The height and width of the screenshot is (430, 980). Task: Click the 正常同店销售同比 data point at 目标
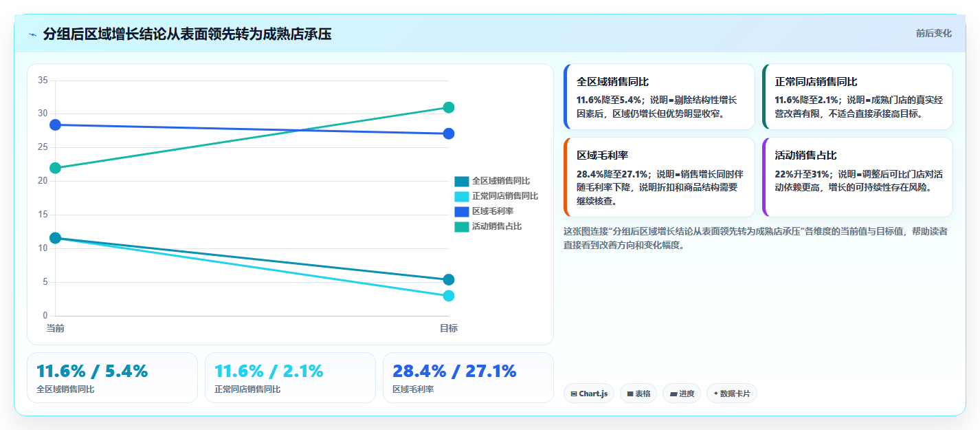[449, 296]
